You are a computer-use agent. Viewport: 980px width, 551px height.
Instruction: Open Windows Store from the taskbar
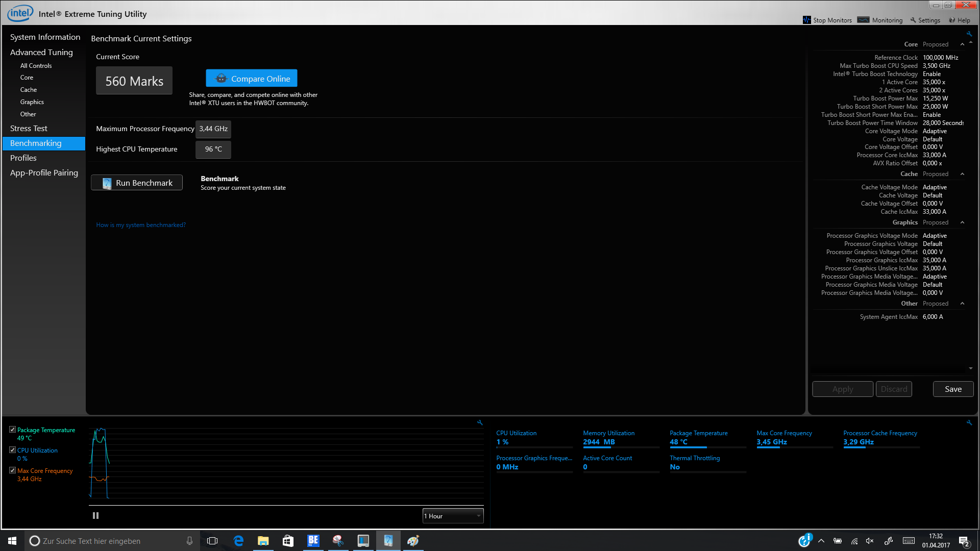coord(288,541)
